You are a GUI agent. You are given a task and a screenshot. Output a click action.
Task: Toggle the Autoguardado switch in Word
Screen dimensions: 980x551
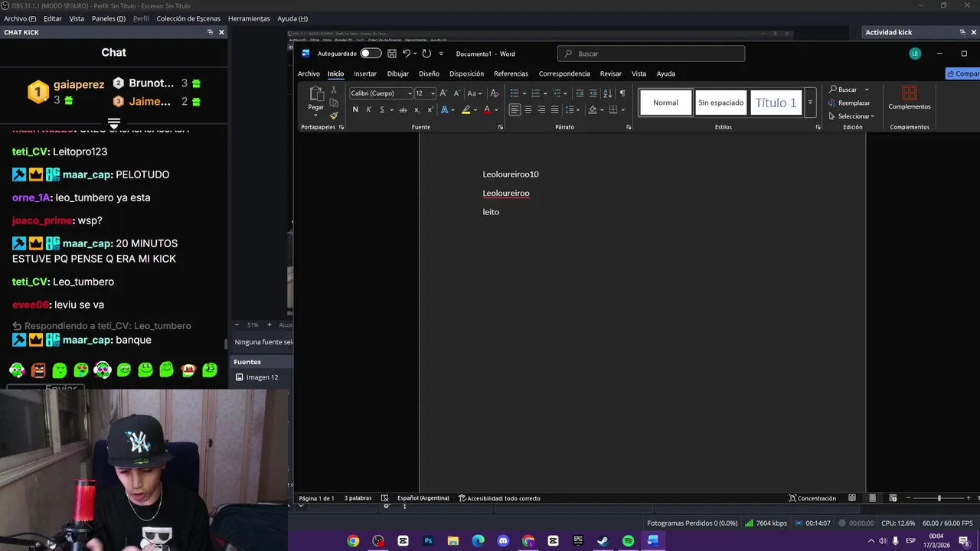tap(371, 54)
